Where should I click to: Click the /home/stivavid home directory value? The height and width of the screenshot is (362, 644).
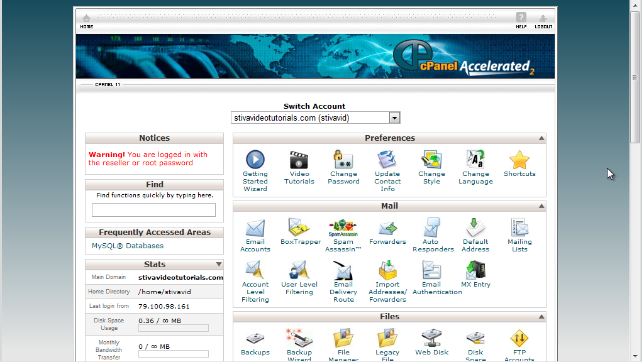164,292
